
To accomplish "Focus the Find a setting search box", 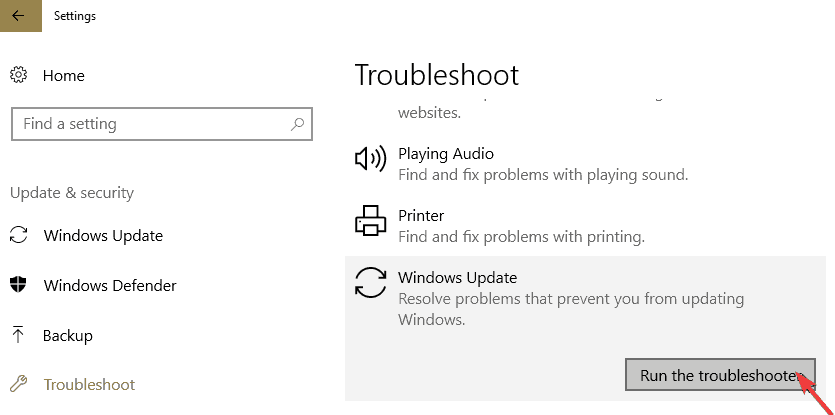I will click(150, 124).
